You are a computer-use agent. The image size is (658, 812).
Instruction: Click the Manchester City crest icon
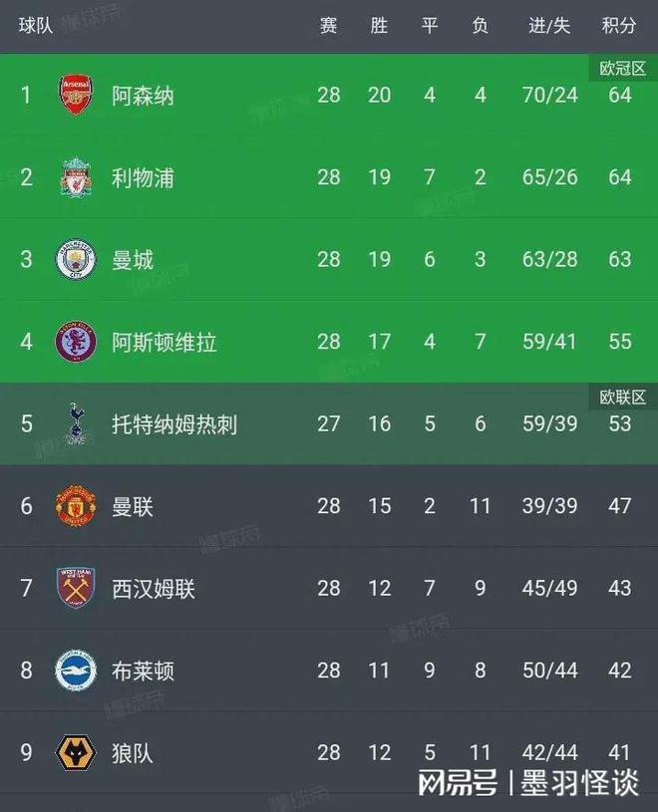(x=76, y=260)
